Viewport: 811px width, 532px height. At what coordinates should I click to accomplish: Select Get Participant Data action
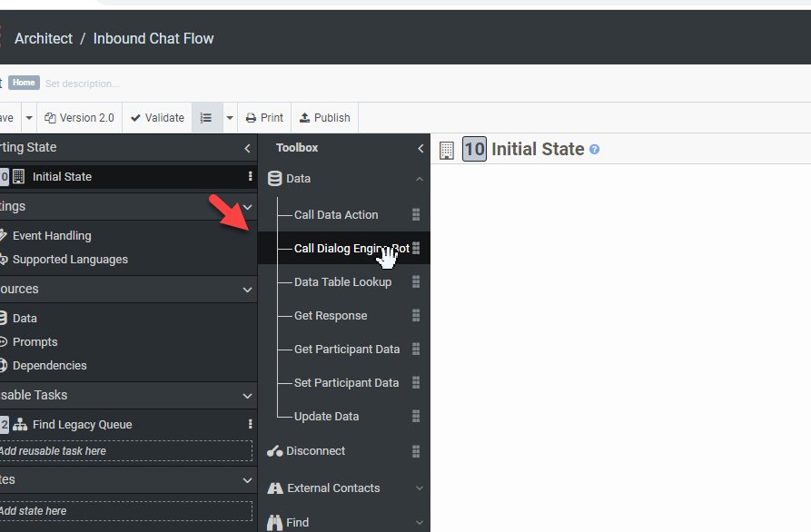click(x=346, y=350)
